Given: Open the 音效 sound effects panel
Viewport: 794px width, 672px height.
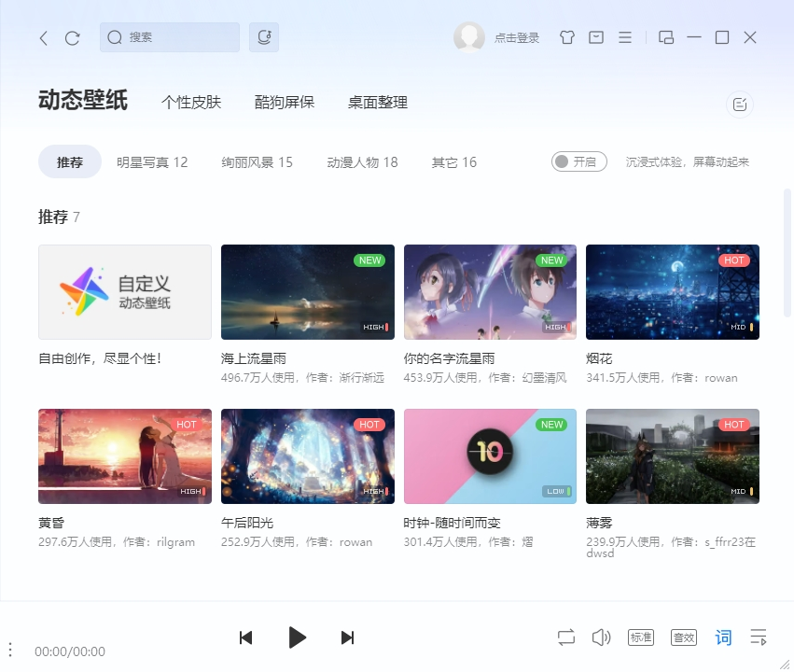Looking at the screenshot, I should pyautogui.click(x=683, y=637).
